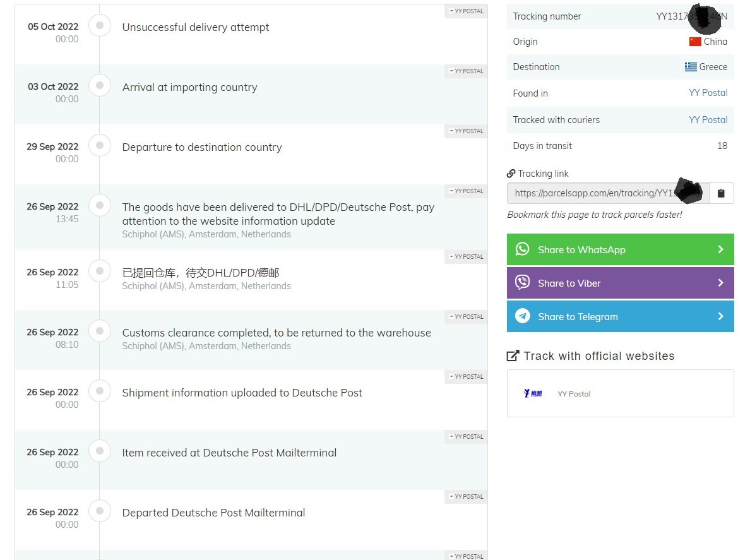Click Schiphol location under 13:45 event
Image resolution: width=738 pixels, height=560 pixels.
[206, 234]
